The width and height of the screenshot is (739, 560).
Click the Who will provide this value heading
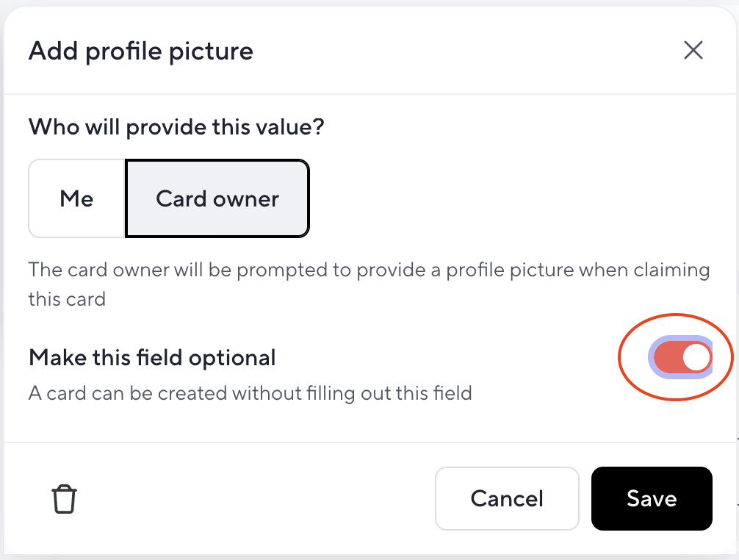pos(177,127)
